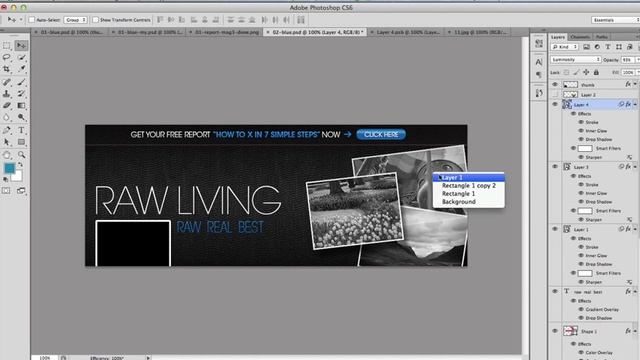The width and height of the screenshot is (640, 360).
Task: Open the Paragraph panel icon
Action: pyautogui.click(x=539, y=74)
